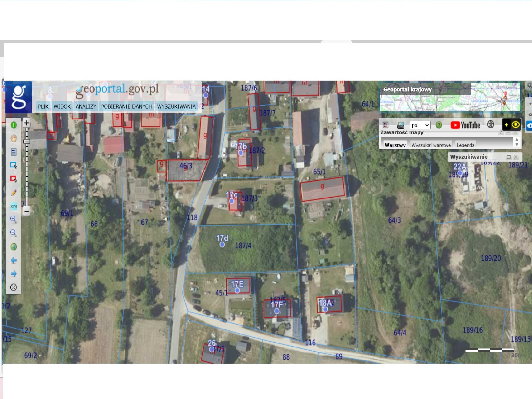Go to previous map view arrow
Image resolution: width=532 pixels, height=399 pixels.
coord(14,260)
